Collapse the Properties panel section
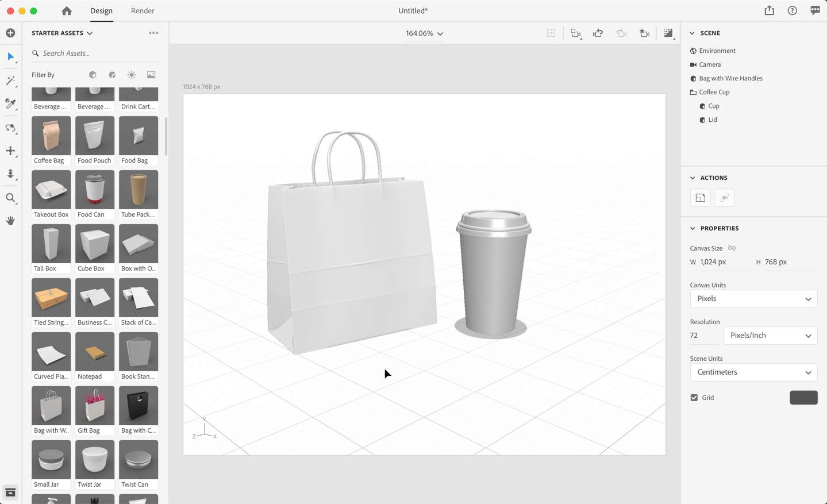The height and width of the screenshot is (504, 827). point(693,229)
